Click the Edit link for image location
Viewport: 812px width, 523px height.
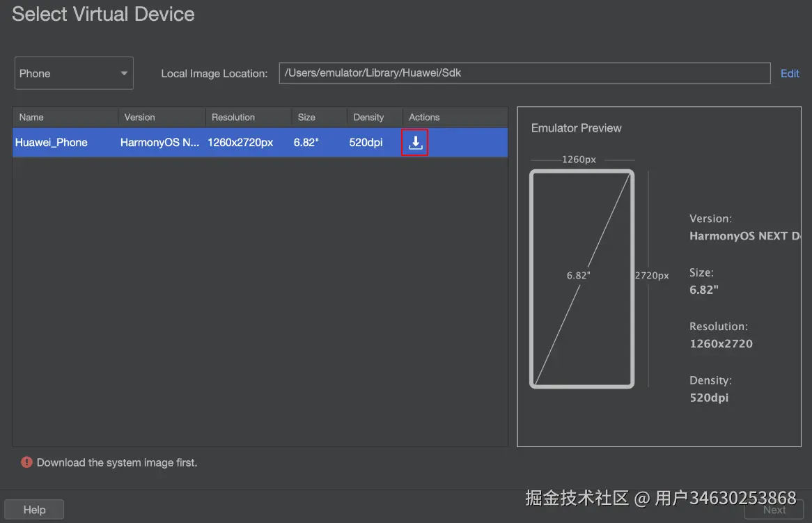790,74
